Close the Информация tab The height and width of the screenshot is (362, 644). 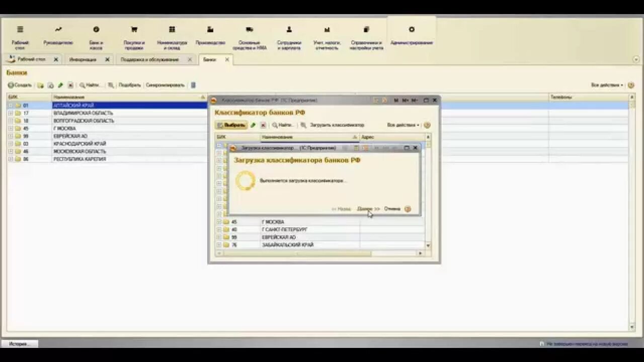[107, 59]
